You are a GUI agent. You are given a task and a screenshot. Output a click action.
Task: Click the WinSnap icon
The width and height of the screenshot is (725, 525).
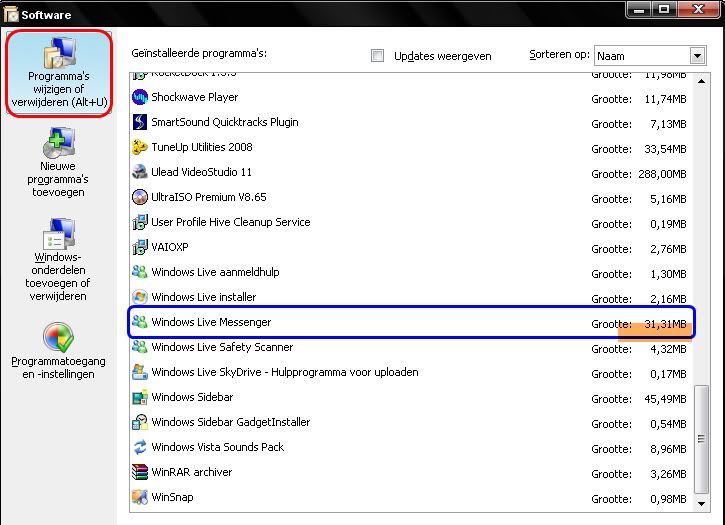[140, 497]
